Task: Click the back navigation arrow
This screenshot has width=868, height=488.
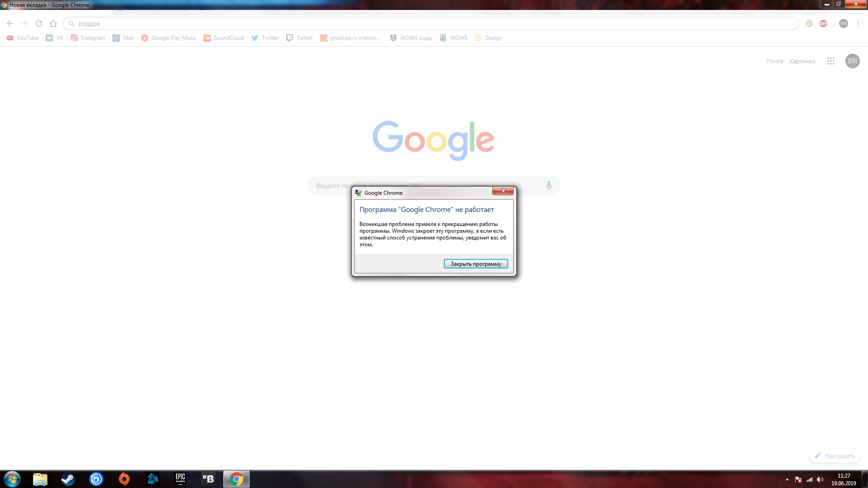Action: coord(10,23)
